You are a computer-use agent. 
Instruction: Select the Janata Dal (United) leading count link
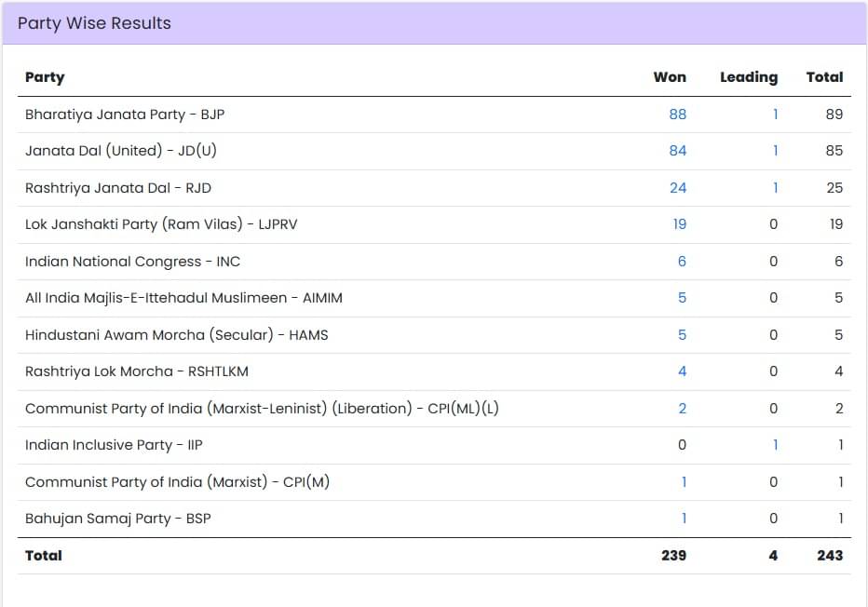point(775,151)
